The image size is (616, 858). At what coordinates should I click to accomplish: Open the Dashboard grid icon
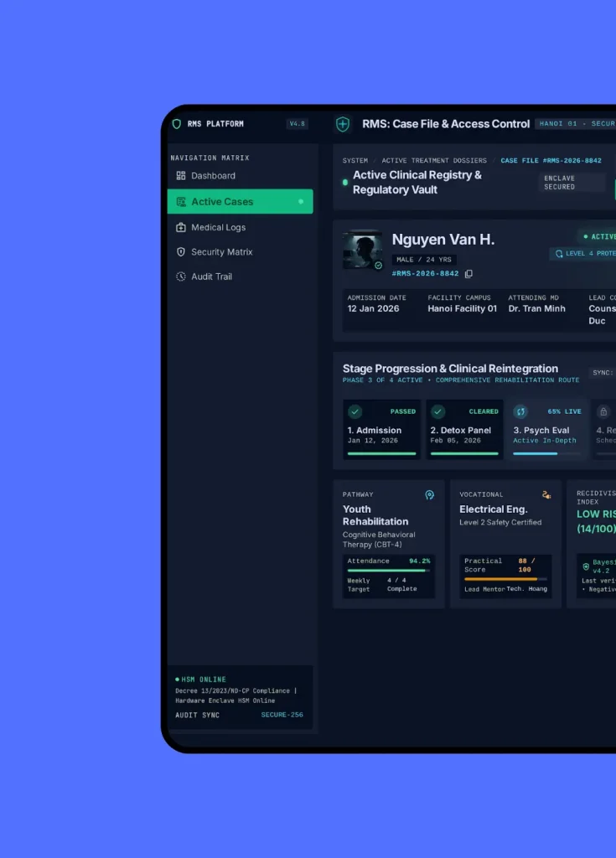coord(181,176)
